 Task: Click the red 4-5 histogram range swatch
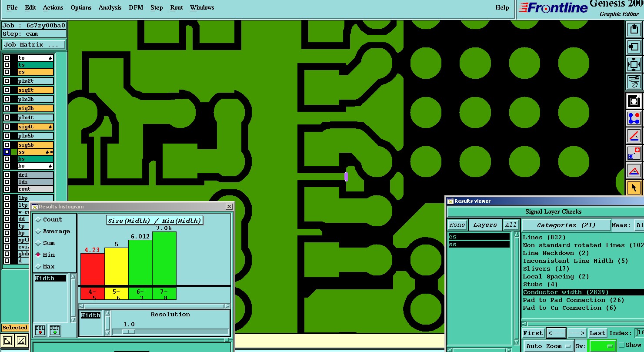(x=92, y=294)
